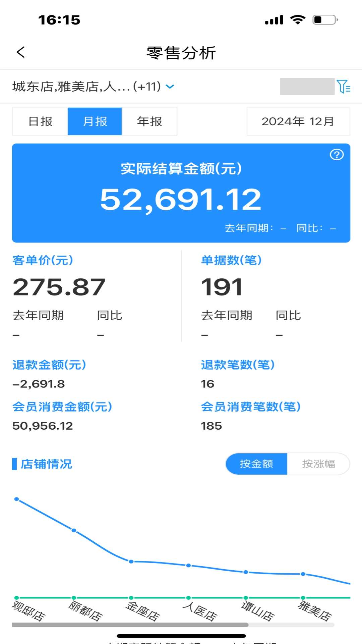Switch to the 日报 tab
Screen dimensions: 362x644
click(40, 121)
